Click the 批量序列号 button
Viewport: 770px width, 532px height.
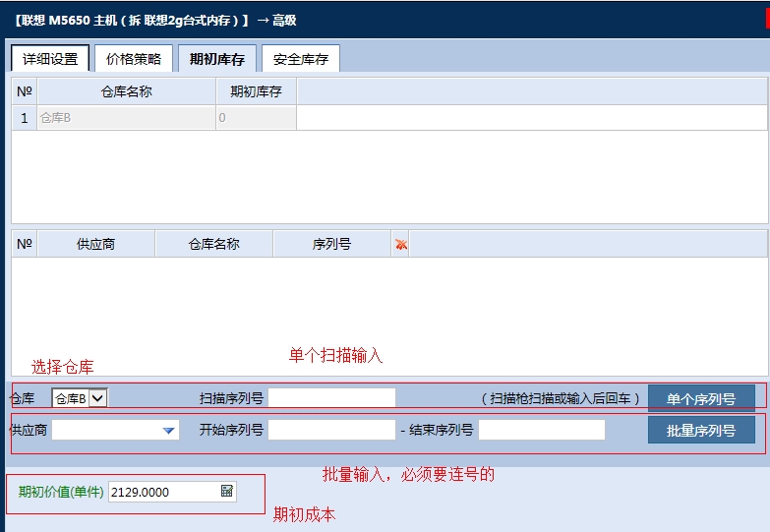(701, 431)
